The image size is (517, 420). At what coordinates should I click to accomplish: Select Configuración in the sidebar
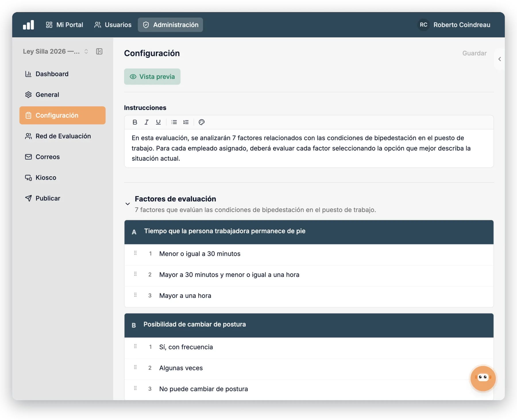(x=63, y=115)
